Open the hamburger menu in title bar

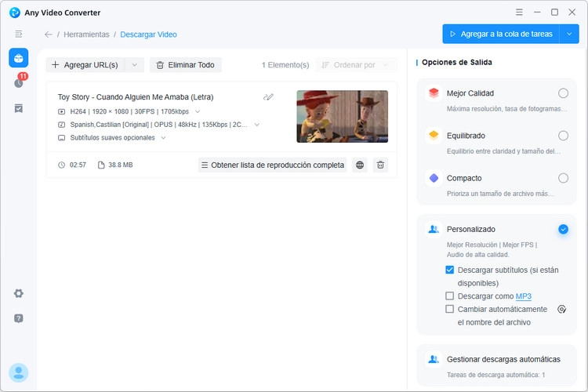pos(519,12)
